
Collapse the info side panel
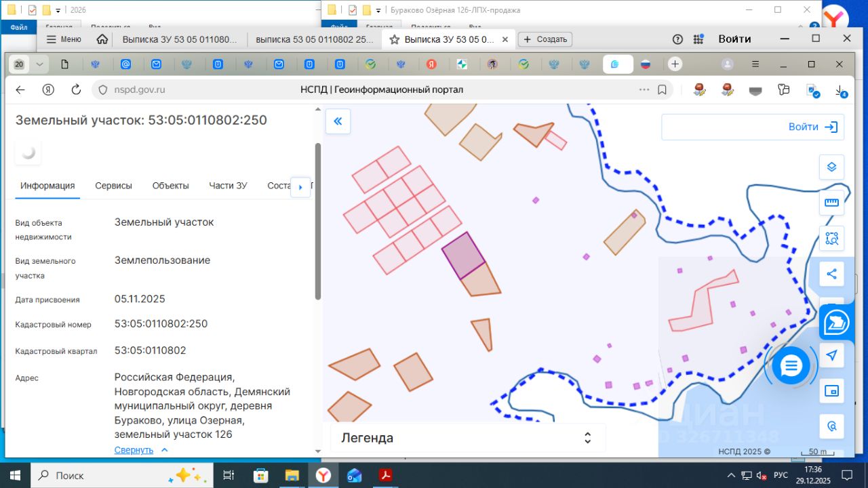[x=338, y=121]
